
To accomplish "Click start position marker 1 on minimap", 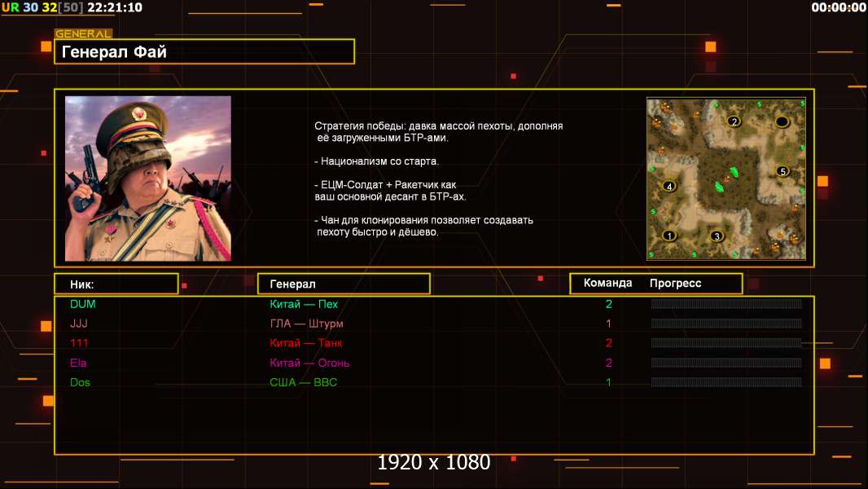I will coord(669,236).
